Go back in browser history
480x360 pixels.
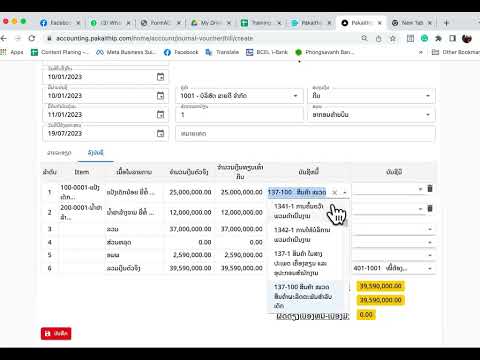click(x=4, y=38)
